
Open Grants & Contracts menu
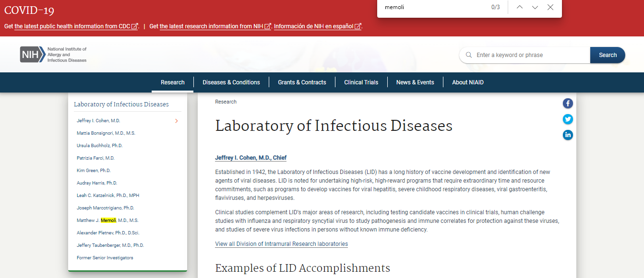302,82
